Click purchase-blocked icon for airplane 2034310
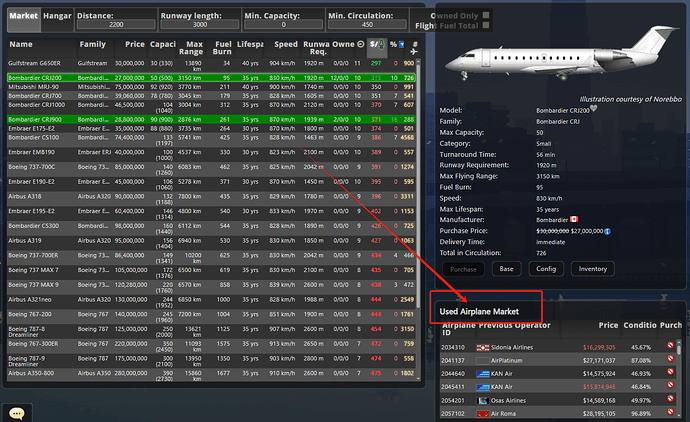Image resolution: width=690 pixels, height=422 pixels. 670,345
